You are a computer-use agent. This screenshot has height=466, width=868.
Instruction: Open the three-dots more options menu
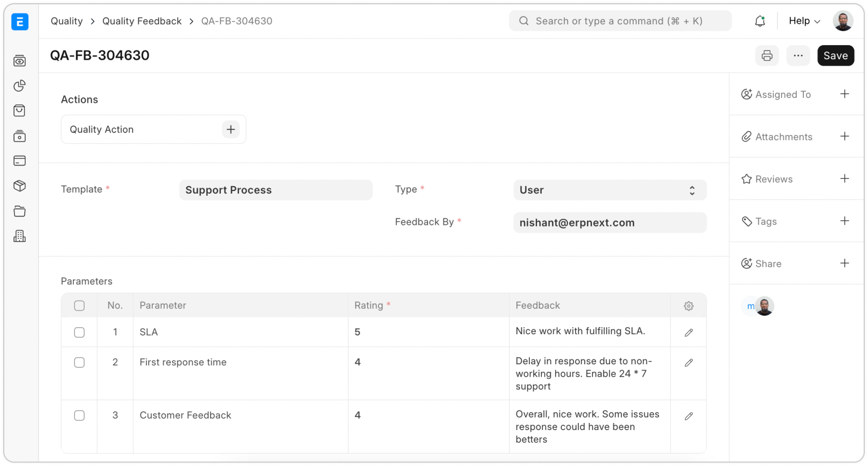point(798,55)
